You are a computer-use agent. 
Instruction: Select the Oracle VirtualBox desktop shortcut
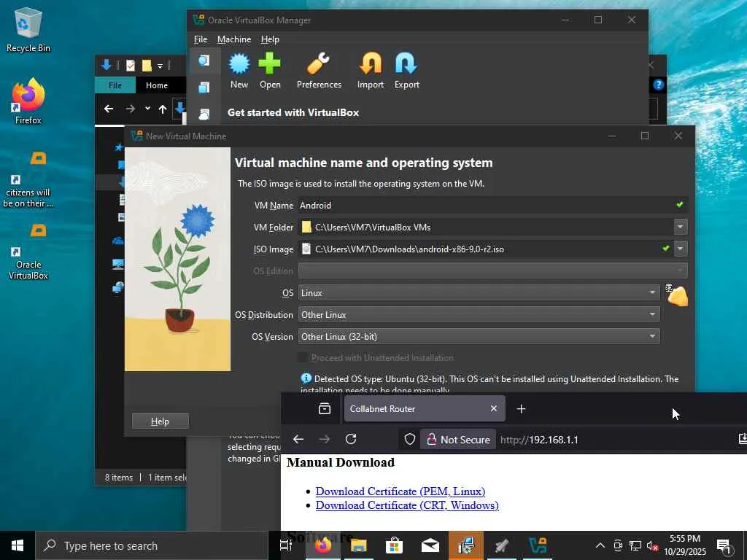point(28,252)
